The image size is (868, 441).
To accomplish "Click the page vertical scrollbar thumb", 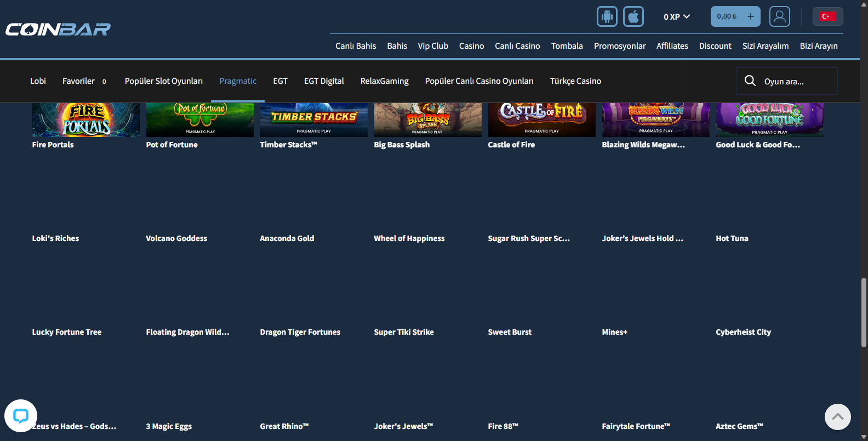I will click(x=864, y=312).
